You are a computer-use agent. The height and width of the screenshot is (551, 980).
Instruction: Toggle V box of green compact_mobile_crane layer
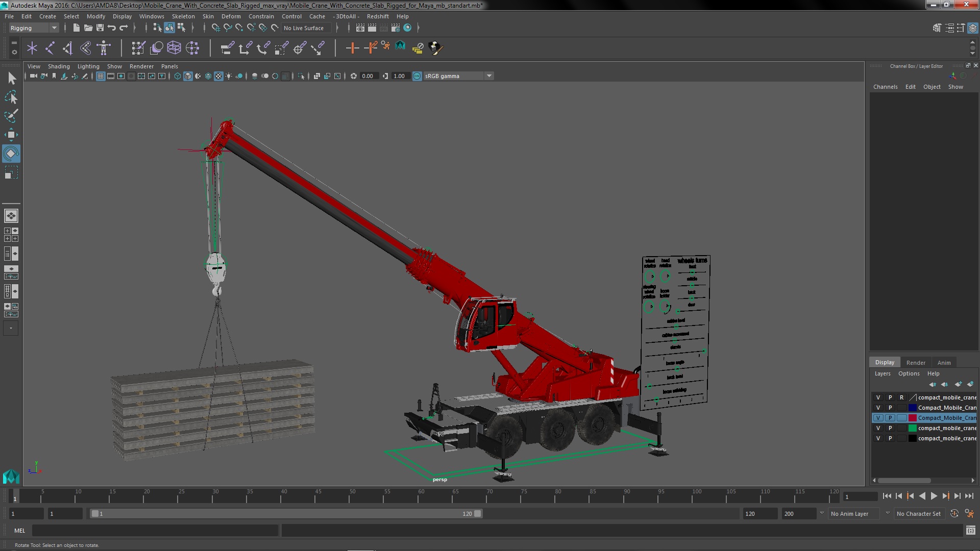tap(878, 428)
